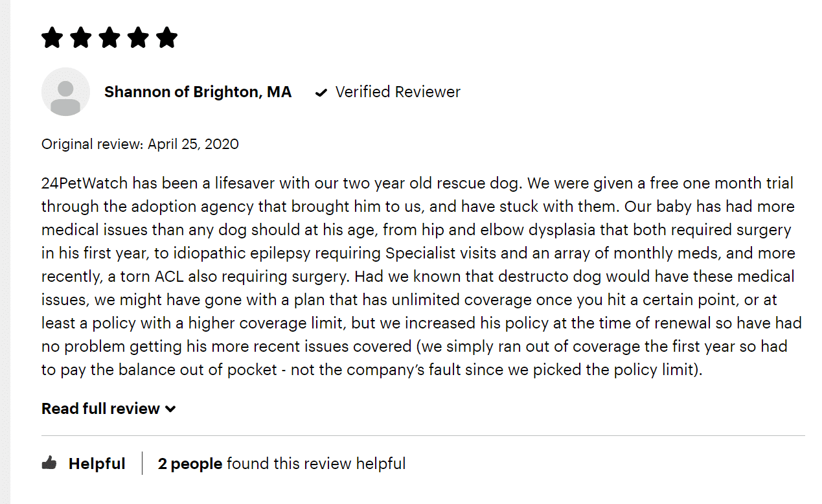This screenshot has width=822, height=504.
Task: Click the Verified Reviewer checkmark icon
Action: pos(321,93)
